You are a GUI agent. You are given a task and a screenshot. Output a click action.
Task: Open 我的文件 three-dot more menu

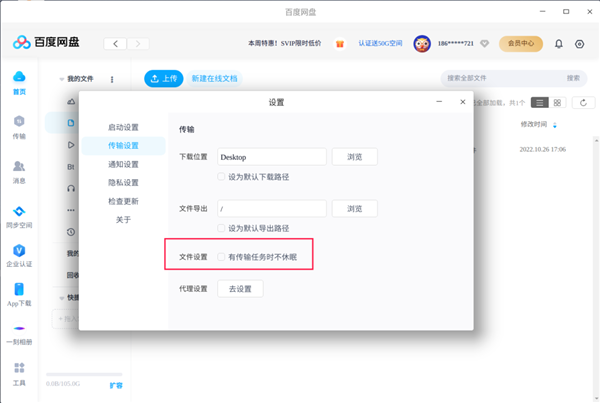112,79
